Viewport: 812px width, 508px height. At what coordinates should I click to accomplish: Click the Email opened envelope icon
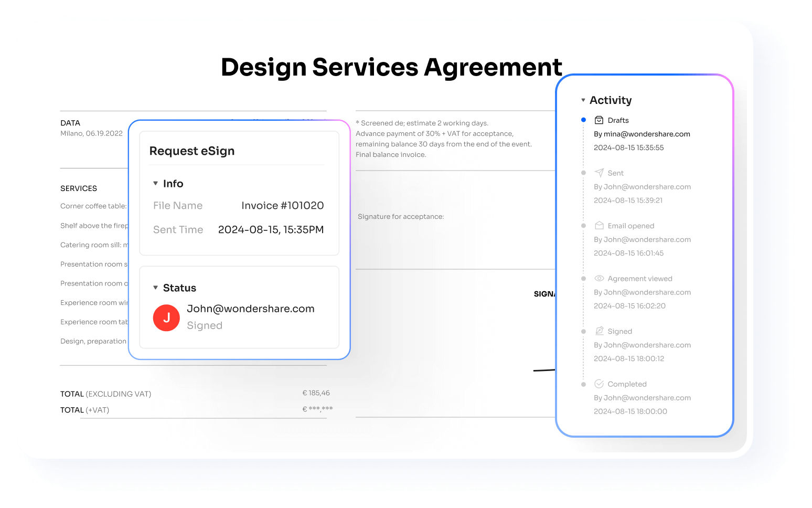coord(599,226)
